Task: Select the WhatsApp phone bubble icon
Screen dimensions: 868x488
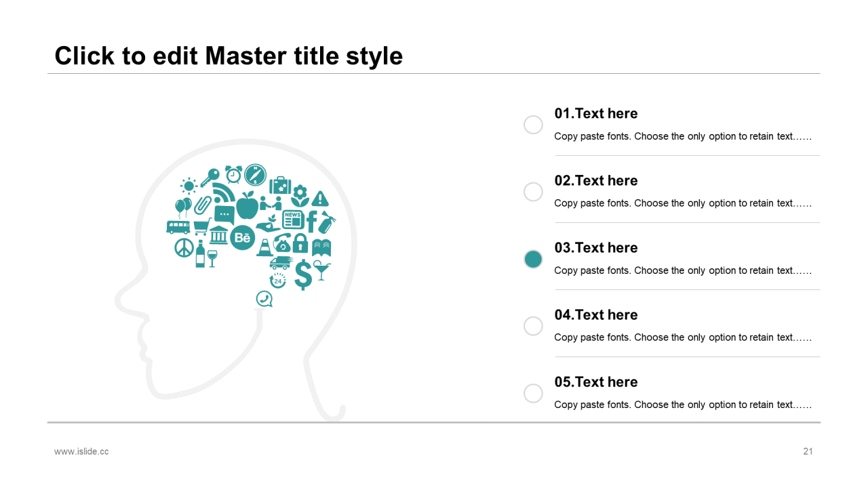Action: click(264, 299)
